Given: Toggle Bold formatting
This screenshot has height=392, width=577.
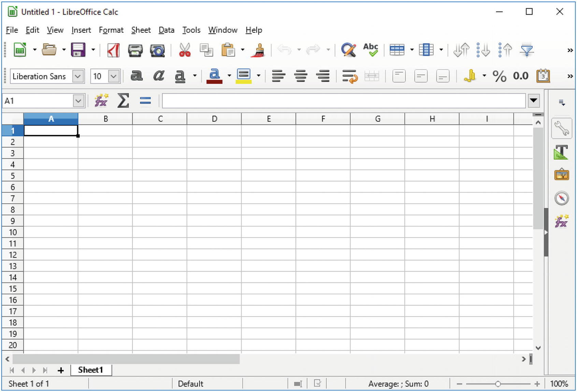Looking at the screenshot, I should [136, 76].
